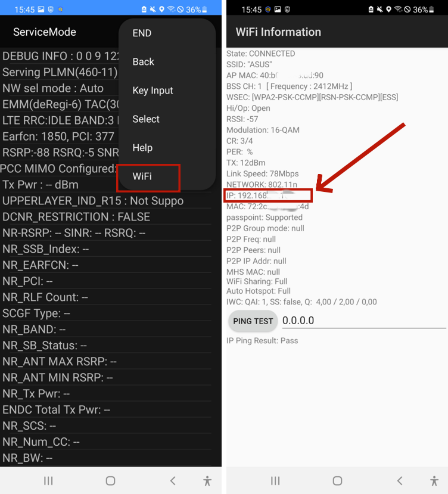Select END in the ServiceMode menu
This screenshot has height=494, width=448.
(142, 33)
